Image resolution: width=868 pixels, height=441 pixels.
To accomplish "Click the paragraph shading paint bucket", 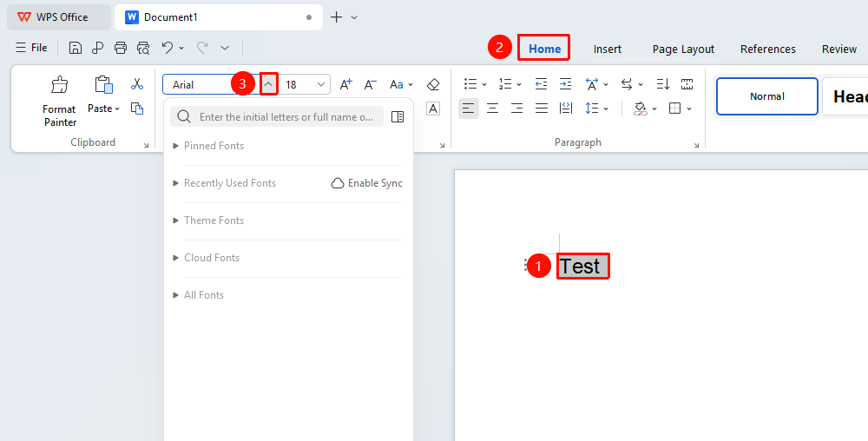I will tap(641, 109).
